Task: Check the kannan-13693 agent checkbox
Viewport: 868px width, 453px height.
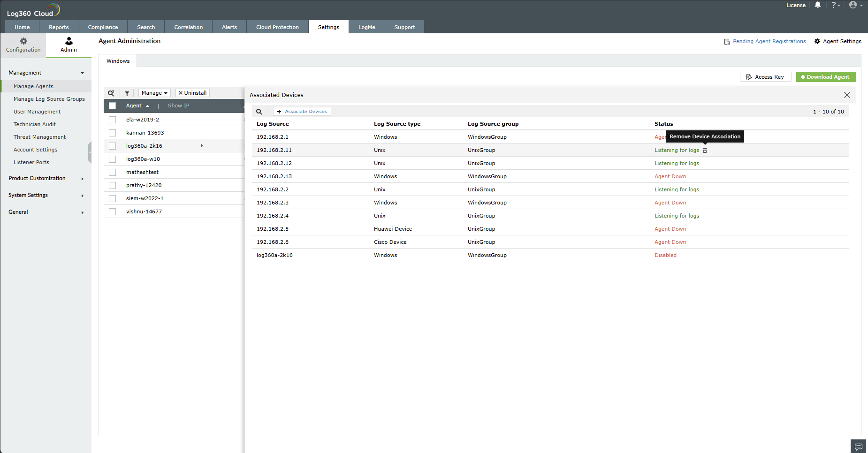Action: [113, 133]
